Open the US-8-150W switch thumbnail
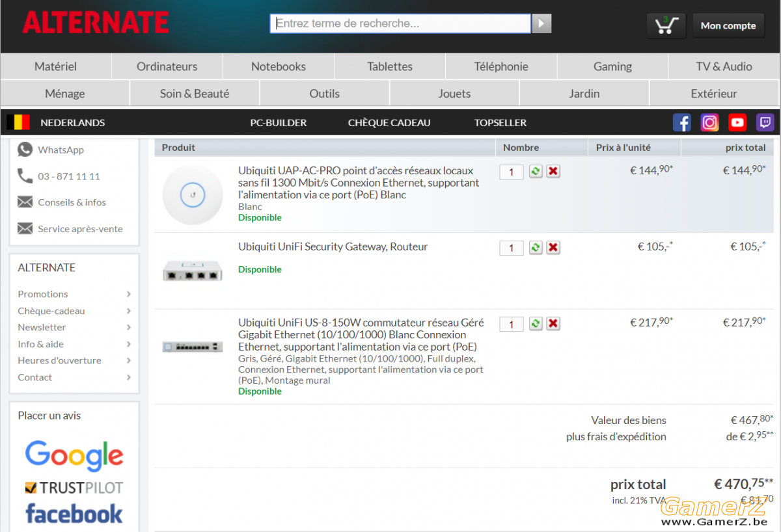Screen dimensions: 781x532 coord(193,347)
